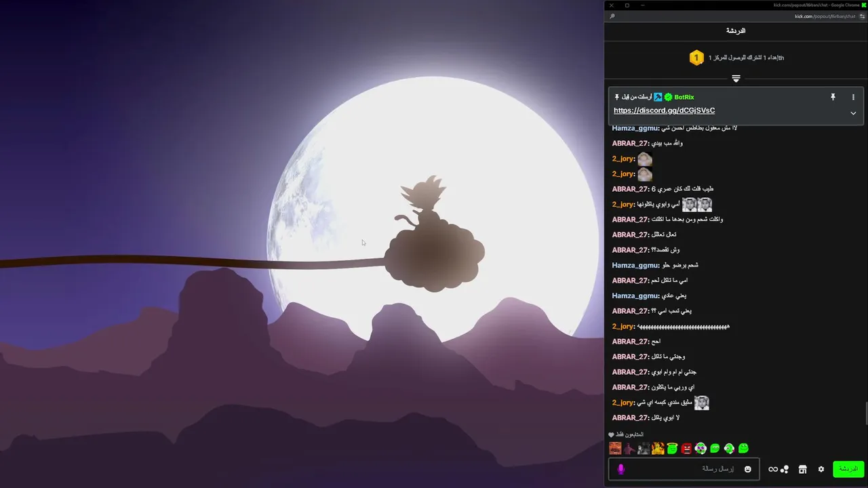Open the shop storefront icon
The height and width of the screenshot is (488, 868).
coord(803,469)
